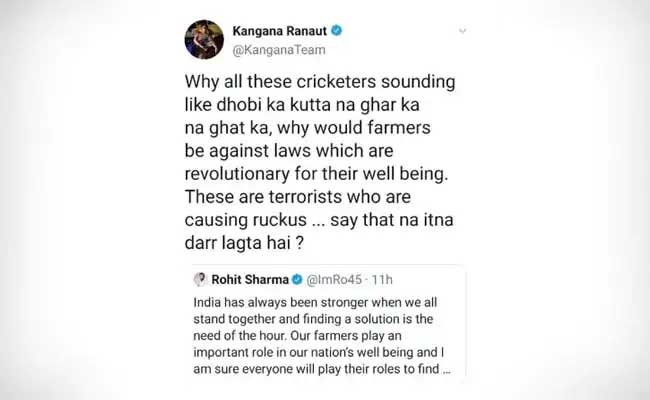The width and height of the screenshot is (650, 400).
Task: Select the line 'These are terrorists who are'
Action: (x=298, y=197)
